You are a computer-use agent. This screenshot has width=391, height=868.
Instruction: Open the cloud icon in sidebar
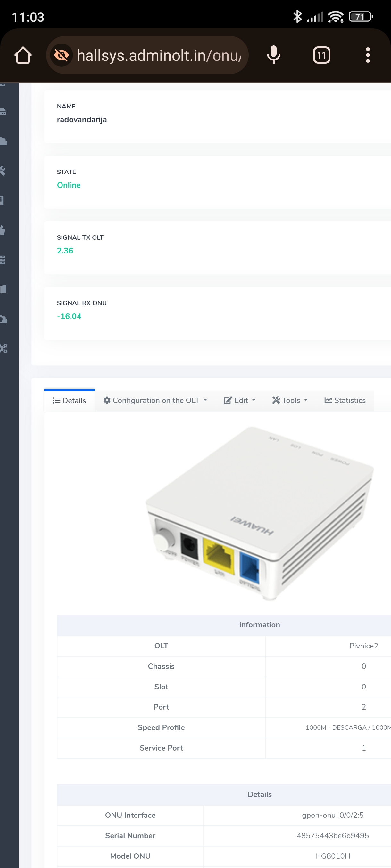coord(4,141)
